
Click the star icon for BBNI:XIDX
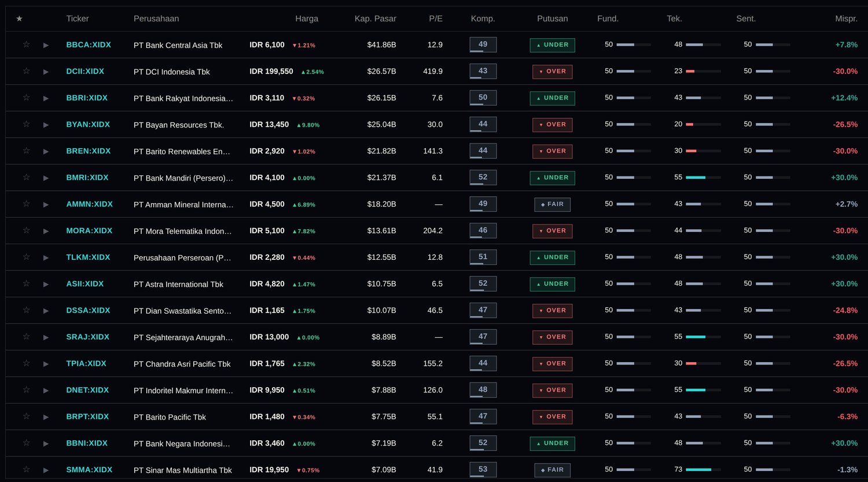[26, 443]
